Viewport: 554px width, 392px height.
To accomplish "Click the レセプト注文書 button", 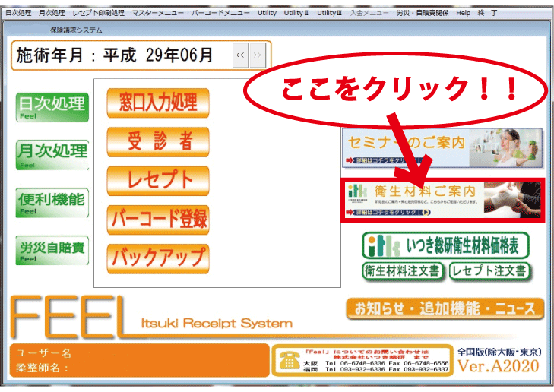I will pyautogui.click(x=489, y=271).
